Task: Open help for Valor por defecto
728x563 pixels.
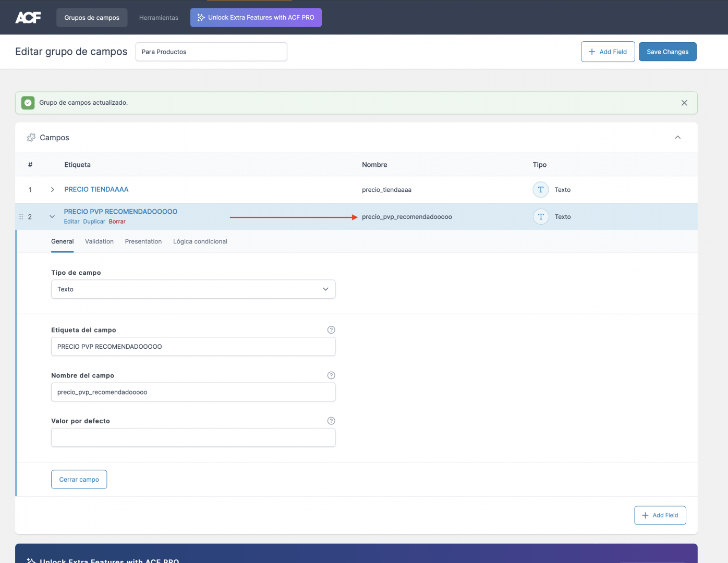Action: (331, 421)
